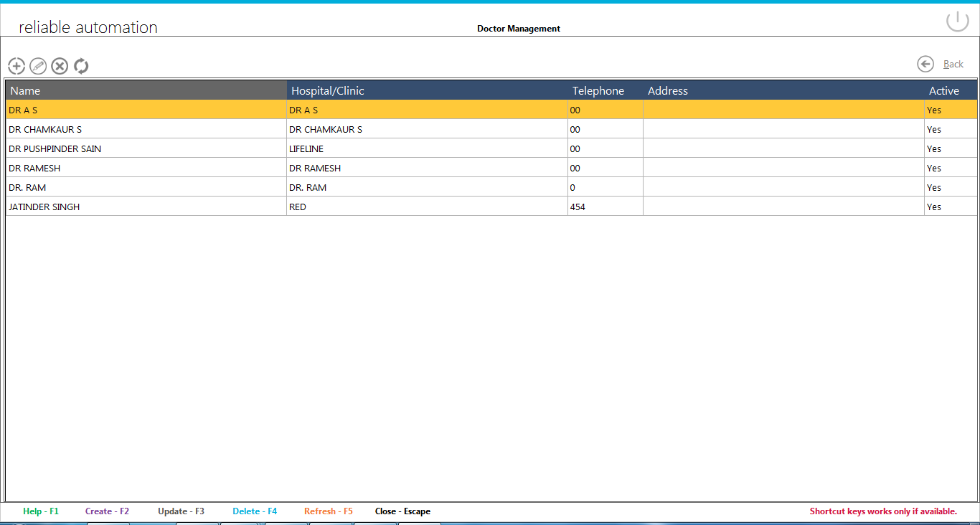Click the DR RAMESH hospital cell

tap(427, 168)
